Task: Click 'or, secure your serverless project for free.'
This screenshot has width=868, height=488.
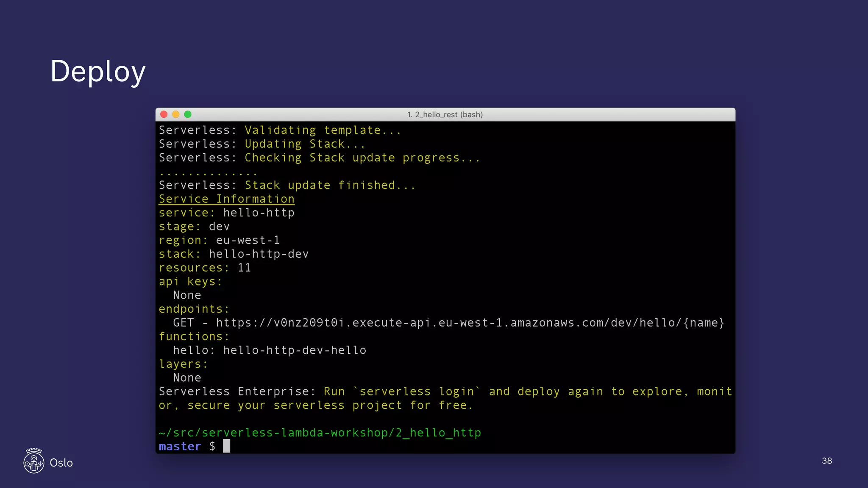Action: [316, 405]
